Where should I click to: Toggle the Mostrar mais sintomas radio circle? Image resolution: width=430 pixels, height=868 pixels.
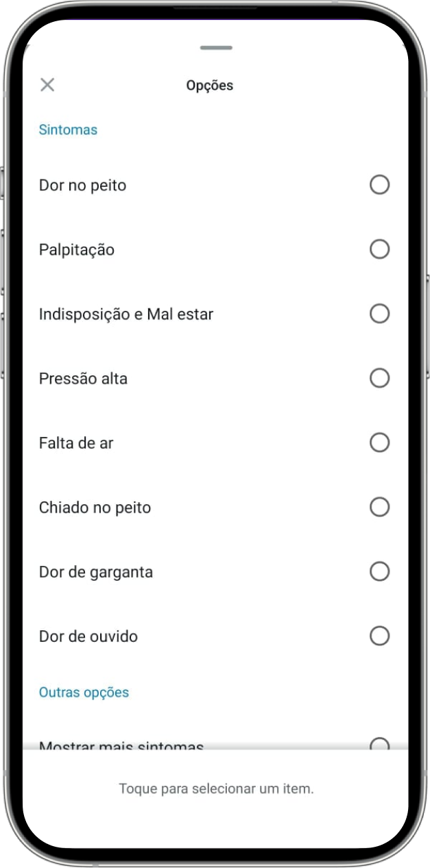[x=379, y=744]
